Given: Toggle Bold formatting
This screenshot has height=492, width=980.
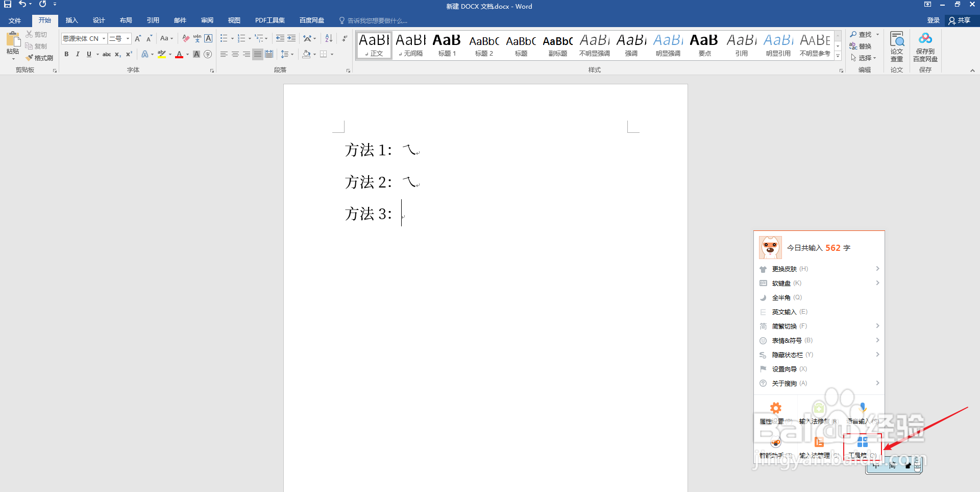Looking at the screenshot, I should [66, 54].
